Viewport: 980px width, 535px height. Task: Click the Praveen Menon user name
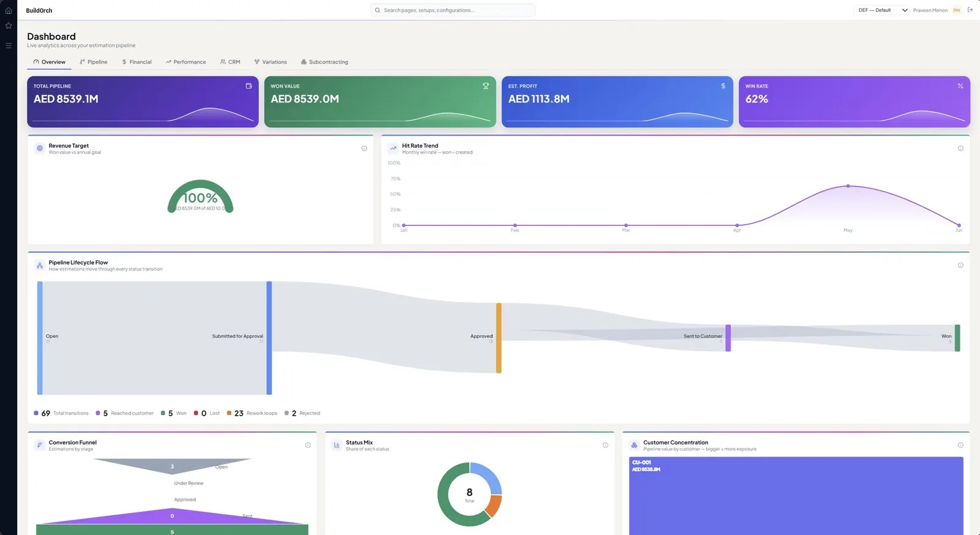[x=930, y=10]
